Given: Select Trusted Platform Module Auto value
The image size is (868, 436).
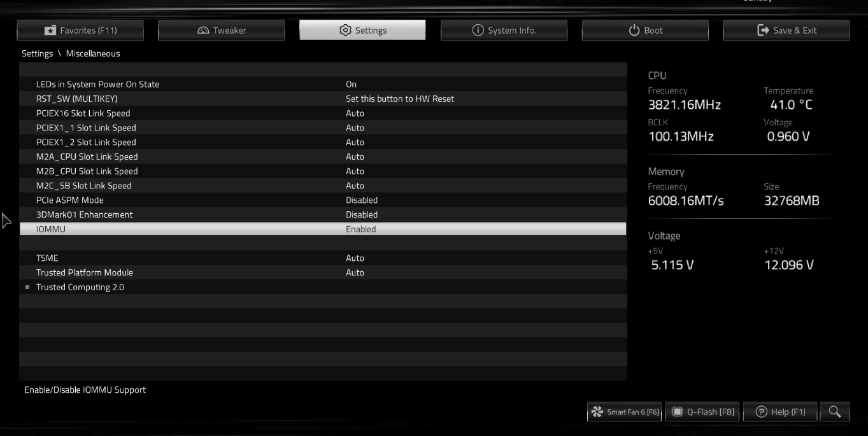Looking at the screenshot, I should pos(355,273).
